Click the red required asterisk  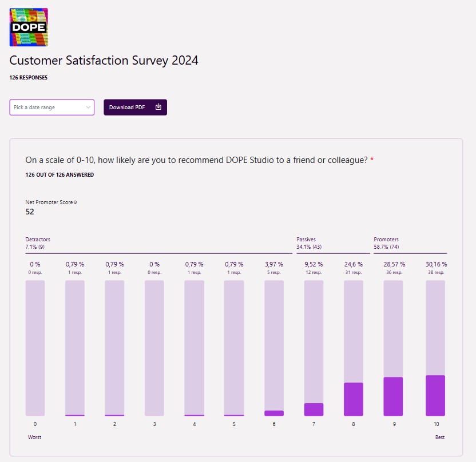[372, 159]
